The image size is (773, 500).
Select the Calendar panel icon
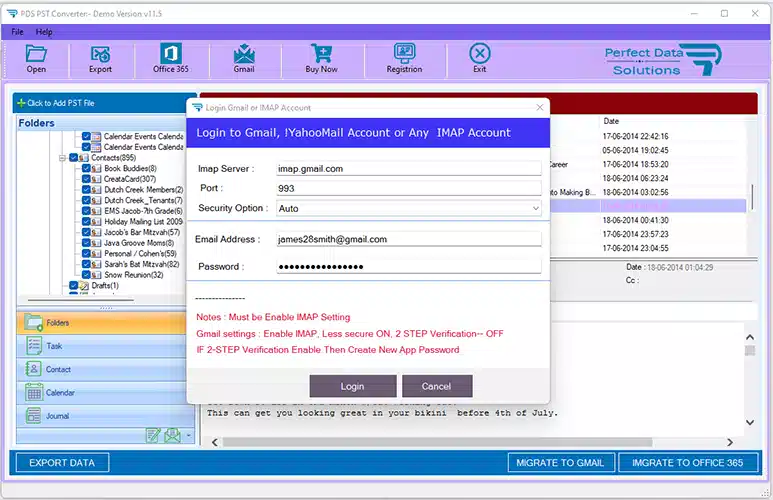[x=34, y=393]
